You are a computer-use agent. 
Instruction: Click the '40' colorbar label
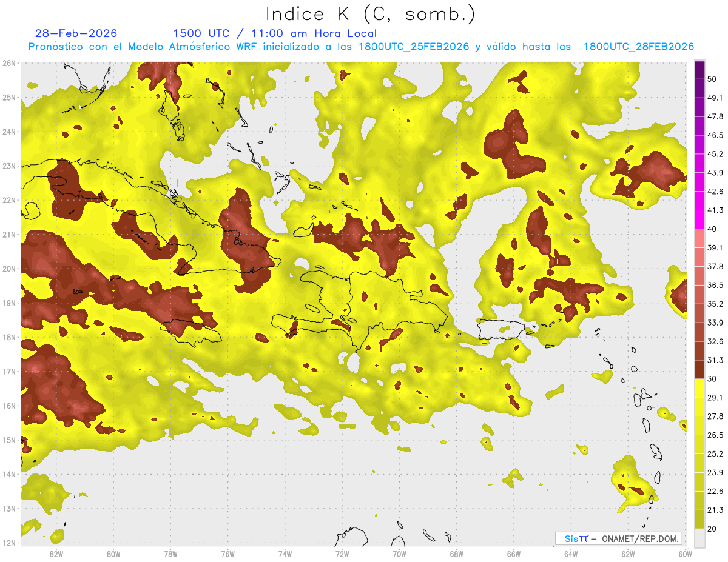pyautogui.click(x=712, y=229)
